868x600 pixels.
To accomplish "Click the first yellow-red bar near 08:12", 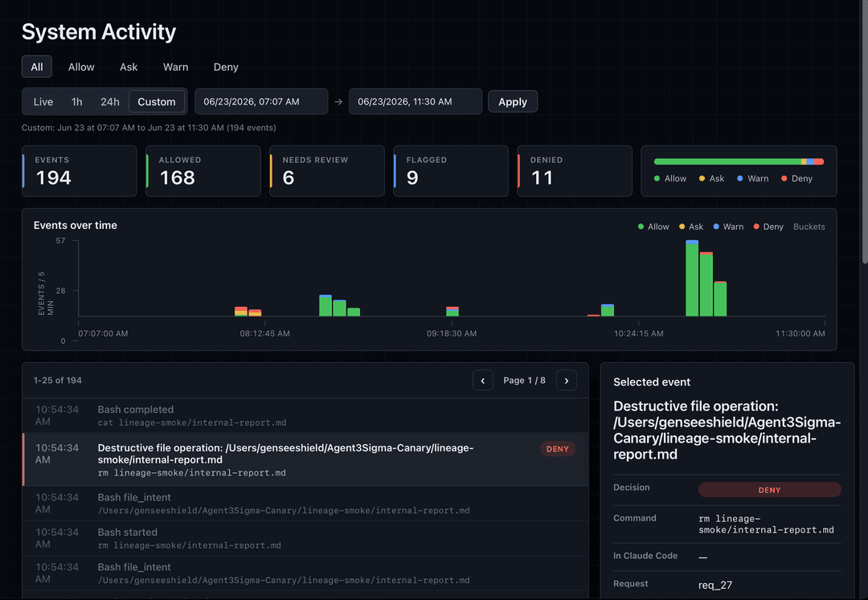I will (241, 312).
